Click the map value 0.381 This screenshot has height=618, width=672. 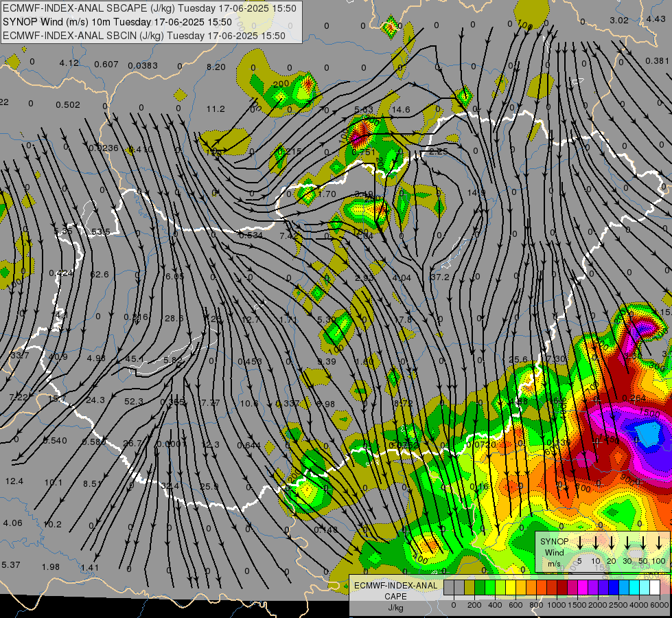point(657,61)
